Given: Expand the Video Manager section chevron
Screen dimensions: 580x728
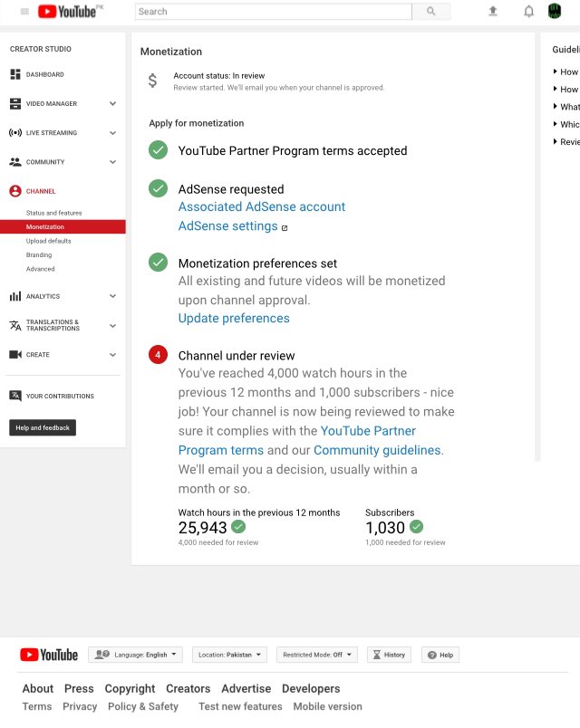Looking at the screenshot, I should pyautogui.click(x=112, y=103).
